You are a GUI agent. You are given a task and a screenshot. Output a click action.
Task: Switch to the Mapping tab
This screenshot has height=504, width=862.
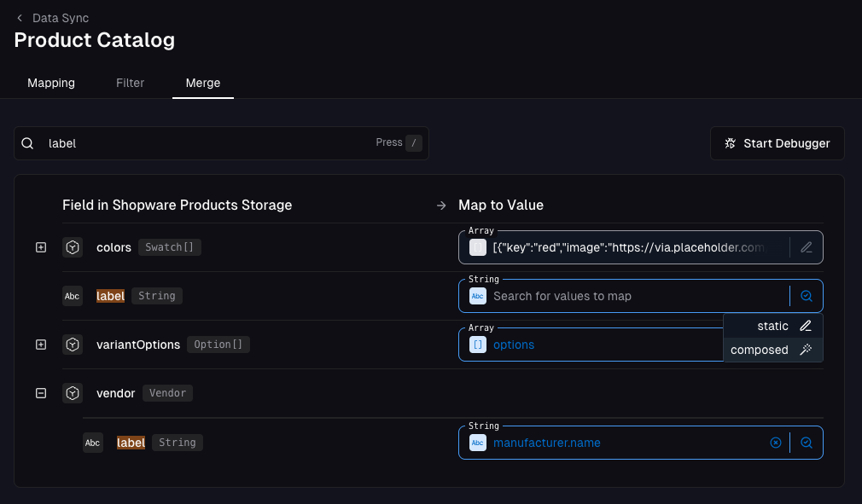[51, 83]
